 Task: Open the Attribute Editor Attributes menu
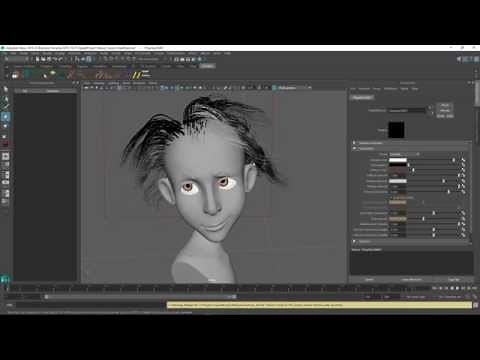click(x=391, y=89)
